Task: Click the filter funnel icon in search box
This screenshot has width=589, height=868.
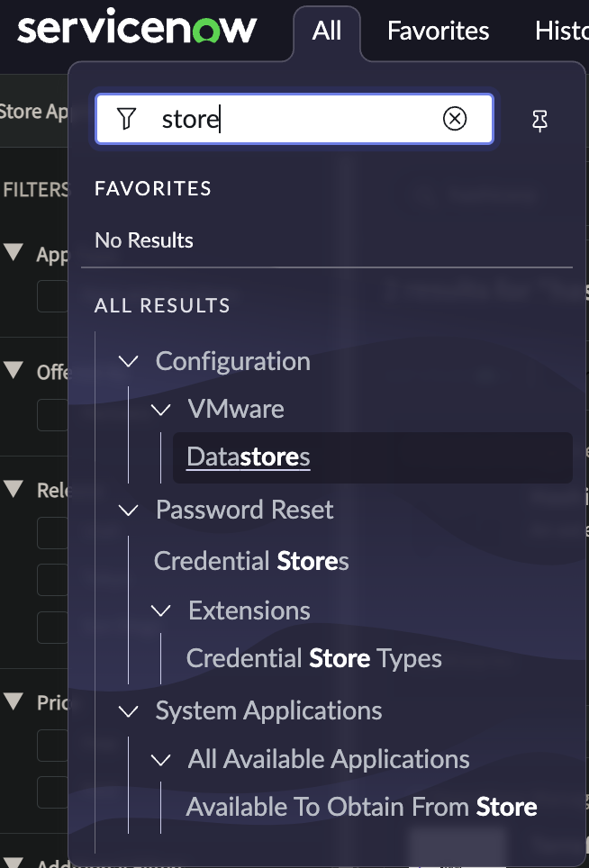Action: coord(127,119)
